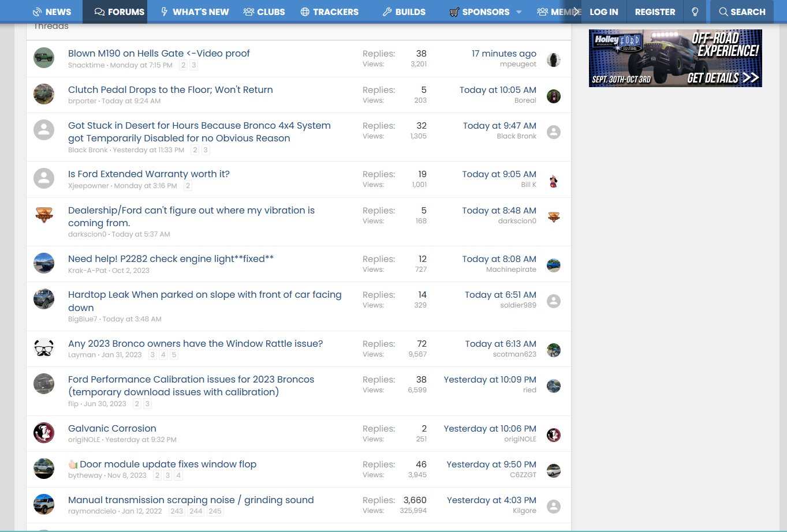Screen dimensions: 787x532
Task: Open thread Is Ford Extended Warranty worth it?
Action: (x=149, y=174)
